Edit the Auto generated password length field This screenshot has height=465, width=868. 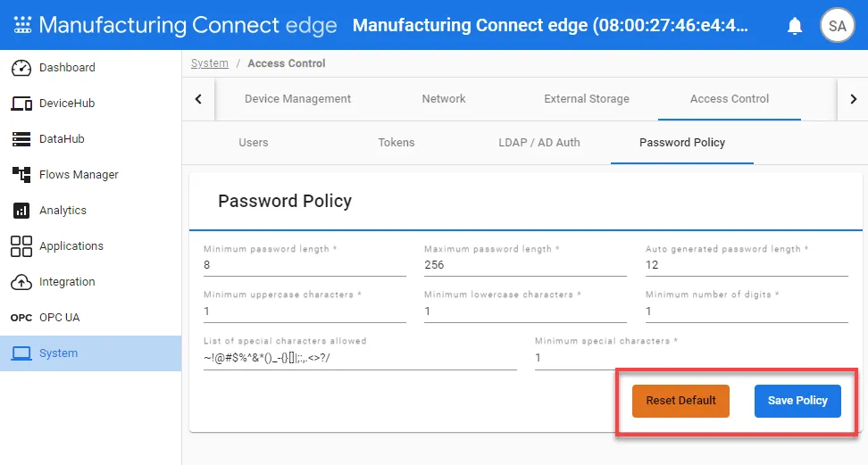[x=747, y=265]
